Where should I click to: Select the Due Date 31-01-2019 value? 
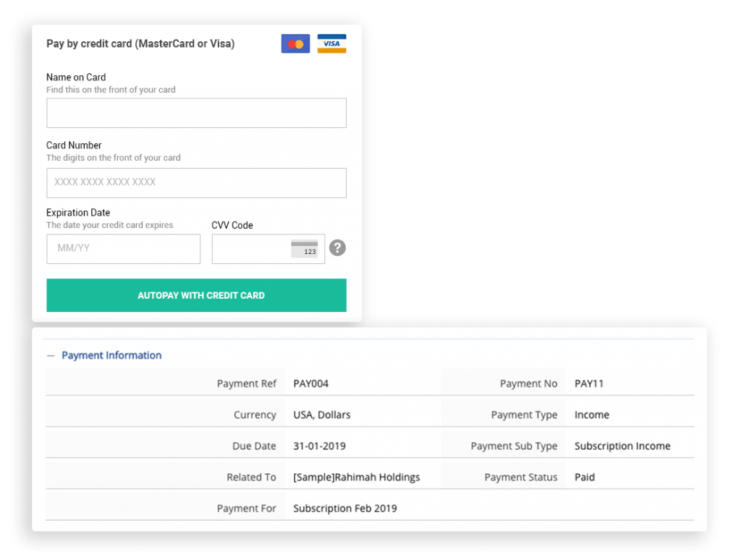(x=319, y=446)
